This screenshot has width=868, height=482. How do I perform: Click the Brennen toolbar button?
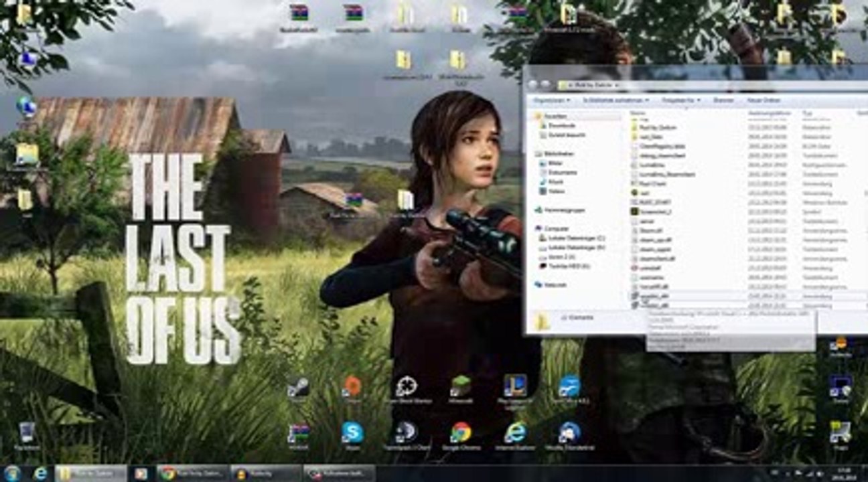723,100
